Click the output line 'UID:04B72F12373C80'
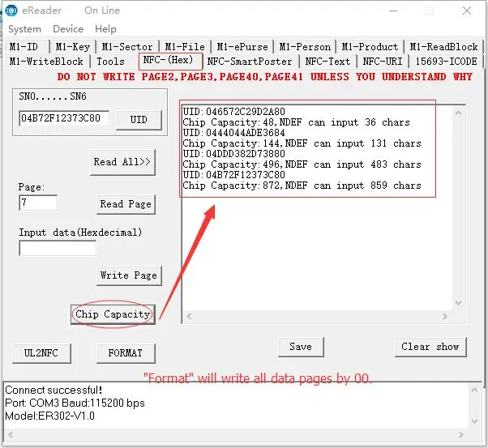Viewport: 488px width, 448px height. pos(234,175)
